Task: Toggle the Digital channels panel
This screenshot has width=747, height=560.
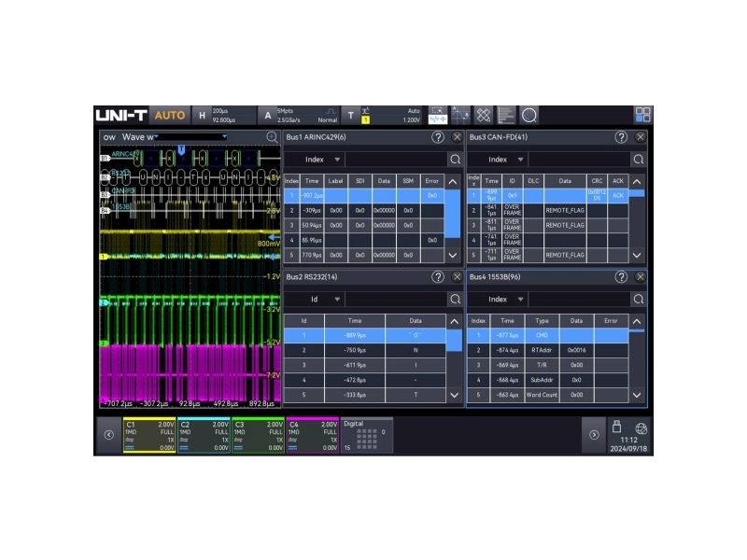Action: pyautogui.click(x=366, y=436)
